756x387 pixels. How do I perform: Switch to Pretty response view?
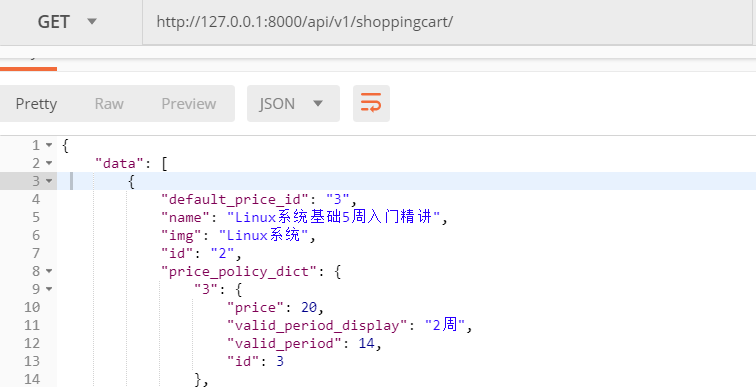click(x=36, y=104)
